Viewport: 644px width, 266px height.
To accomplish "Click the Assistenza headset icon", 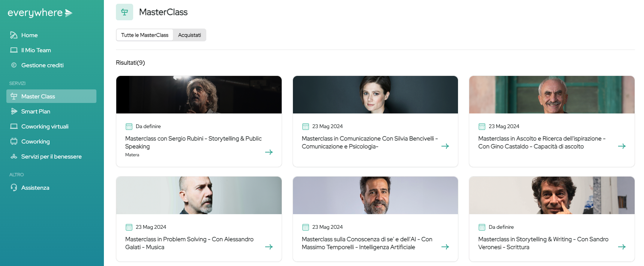I will [x=14, y=187].
